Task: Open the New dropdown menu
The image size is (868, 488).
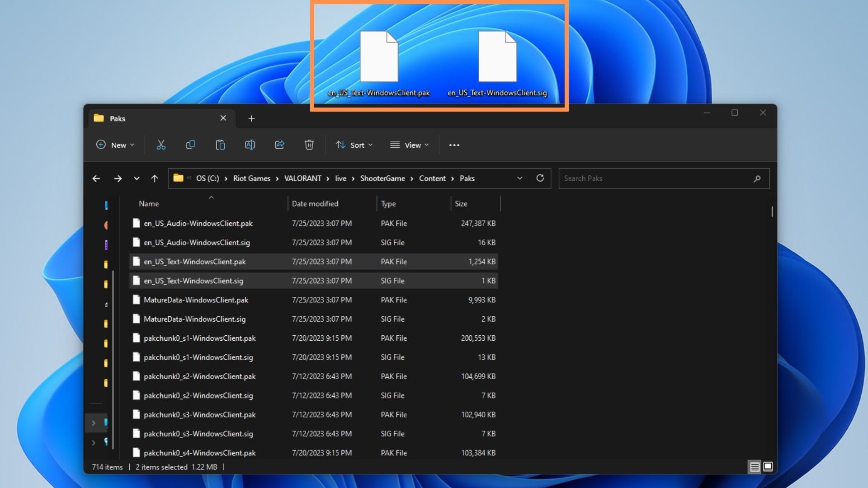Action: (x=115, y=145)
